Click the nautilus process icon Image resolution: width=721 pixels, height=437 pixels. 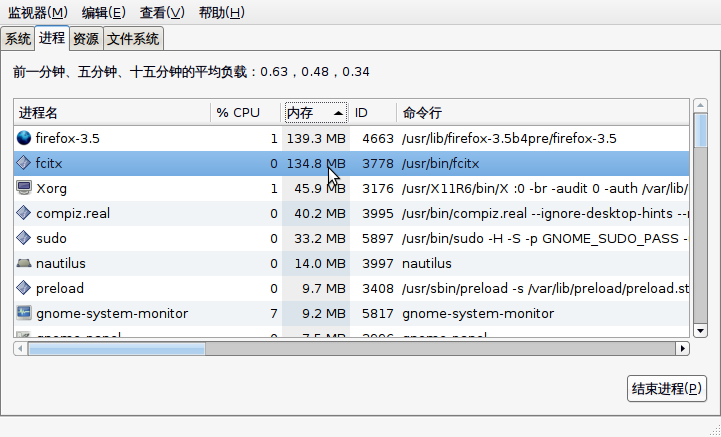point(24,263)
